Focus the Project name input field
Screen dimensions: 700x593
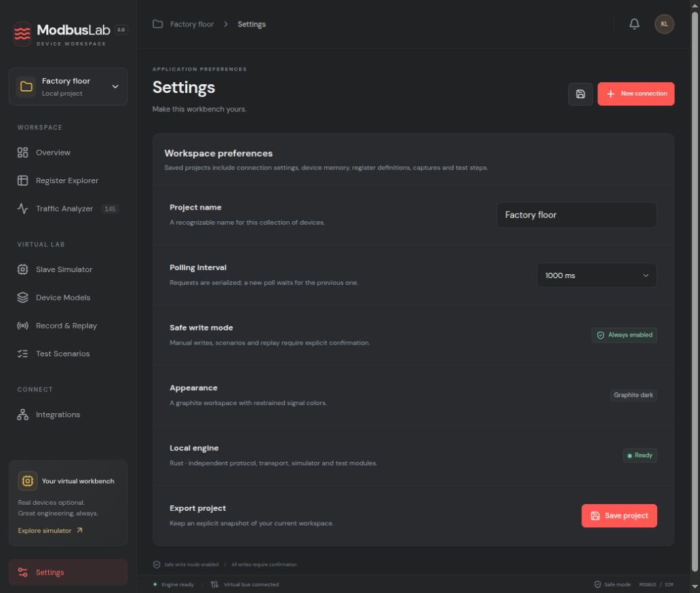pos(577,215)
